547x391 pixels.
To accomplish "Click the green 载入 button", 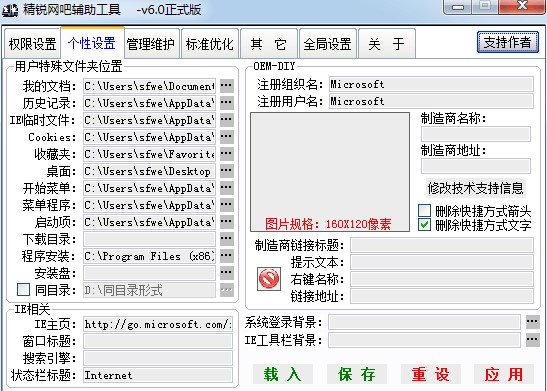I will coord(283,374).
